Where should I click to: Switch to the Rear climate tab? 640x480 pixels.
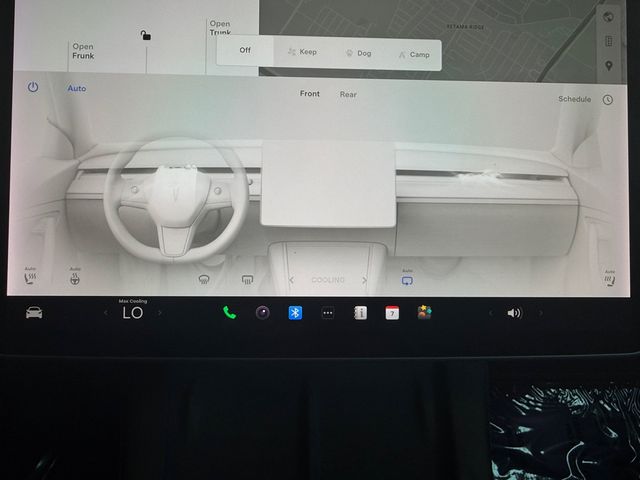point(348,94)
